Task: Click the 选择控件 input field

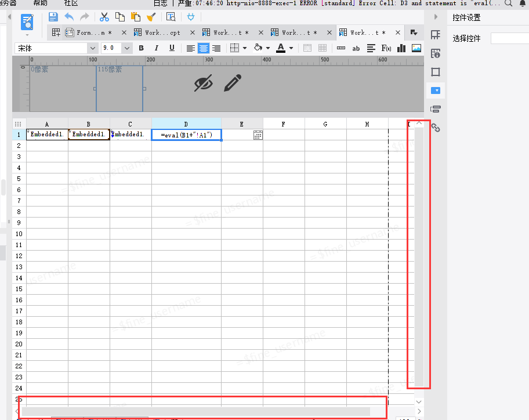Action: 510,38
